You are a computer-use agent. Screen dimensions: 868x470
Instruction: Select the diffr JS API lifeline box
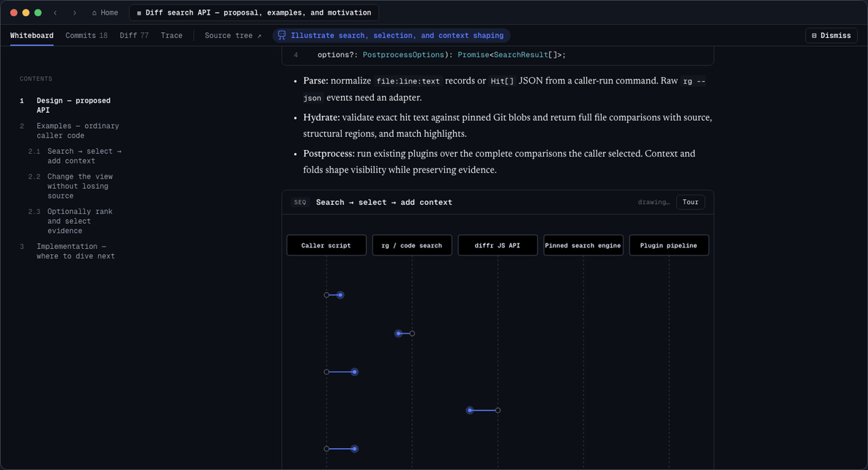click(x=497, y=245)
